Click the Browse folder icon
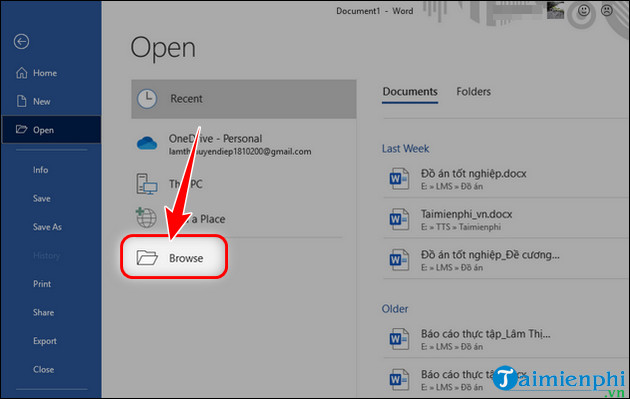Viewport: 630px width, 399px height. coord(147,258)
